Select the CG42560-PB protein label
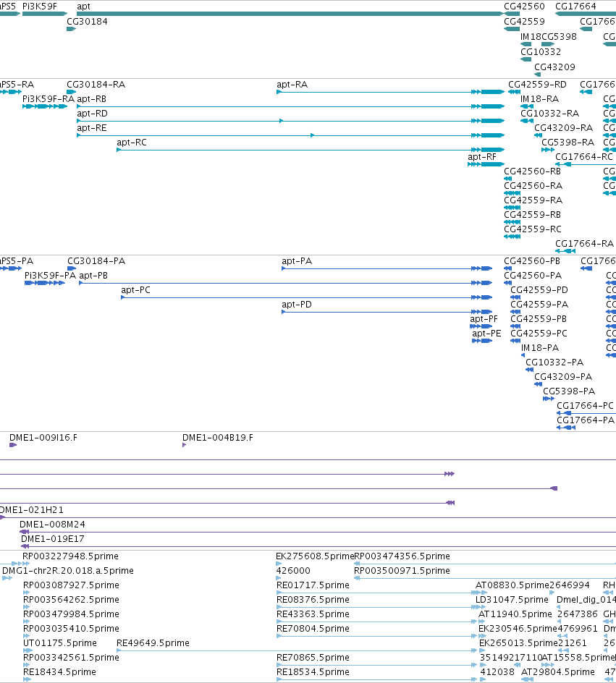The image size is (616, 683). pyautogui.click(x=532, y=261)
